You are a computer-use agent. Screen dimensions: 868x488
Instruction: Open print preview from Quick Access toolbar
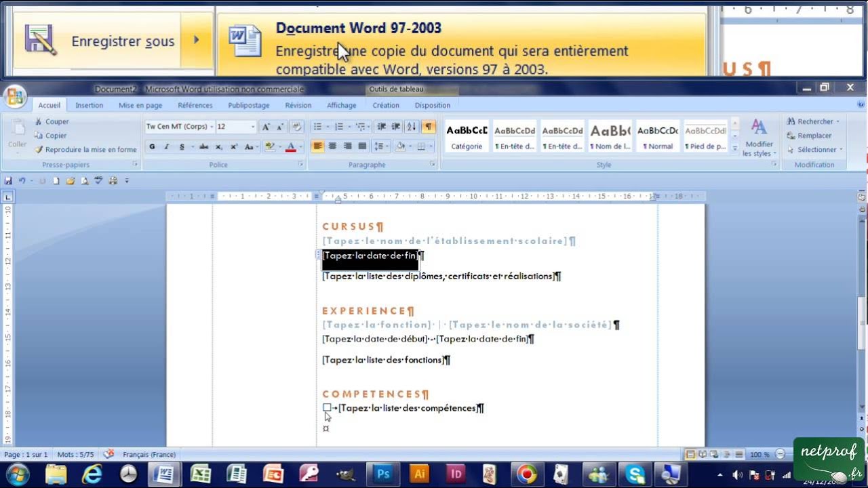coord(85,181)
